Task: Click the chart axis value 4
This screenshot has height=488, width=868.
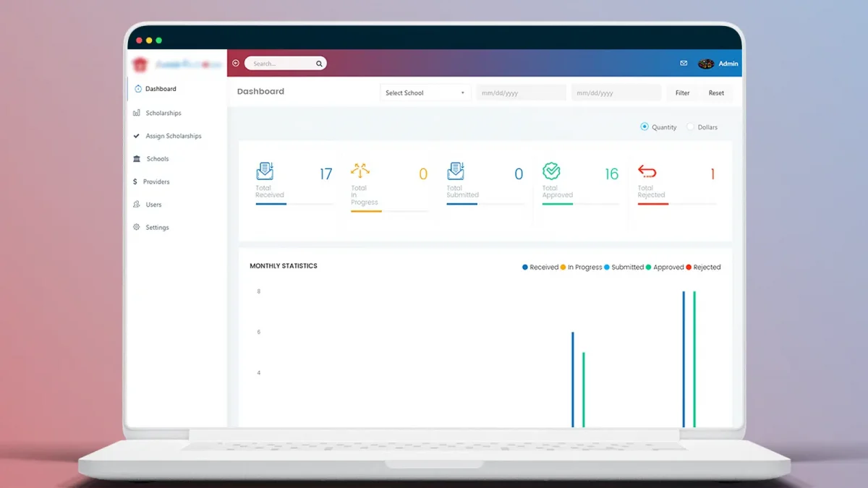Action: pos(259,373)
